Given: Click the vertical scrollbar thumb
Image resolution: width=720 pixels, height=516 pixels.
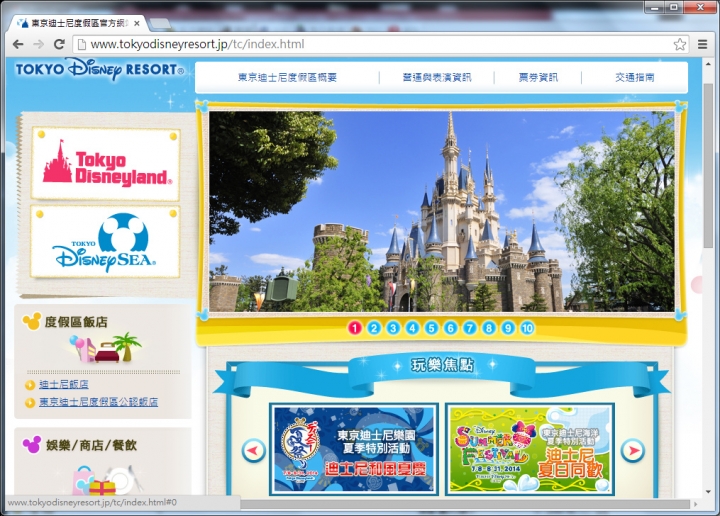Looking at the screenshot, I should tap(708, 165).
